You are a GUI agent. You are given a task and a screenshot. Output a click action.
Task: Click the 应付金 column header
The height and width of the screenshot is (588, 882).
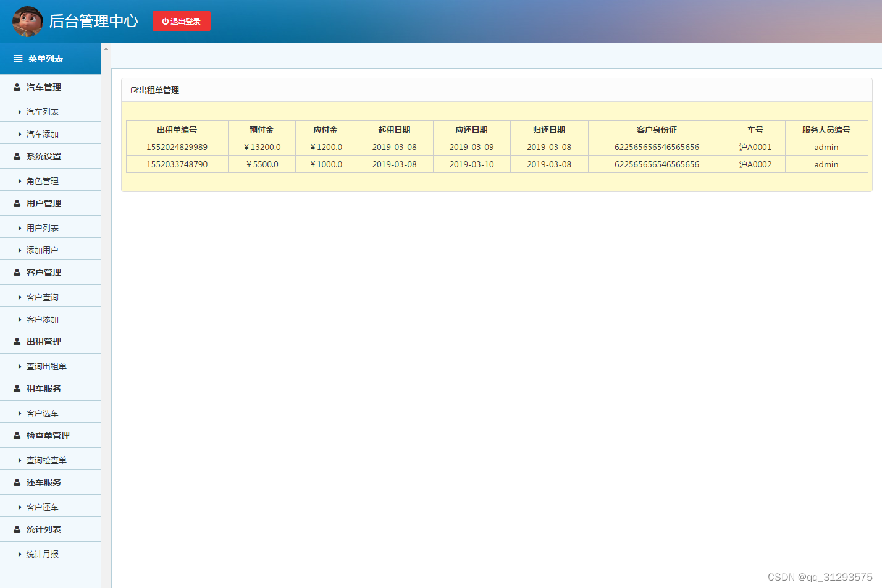click(325, 130)
